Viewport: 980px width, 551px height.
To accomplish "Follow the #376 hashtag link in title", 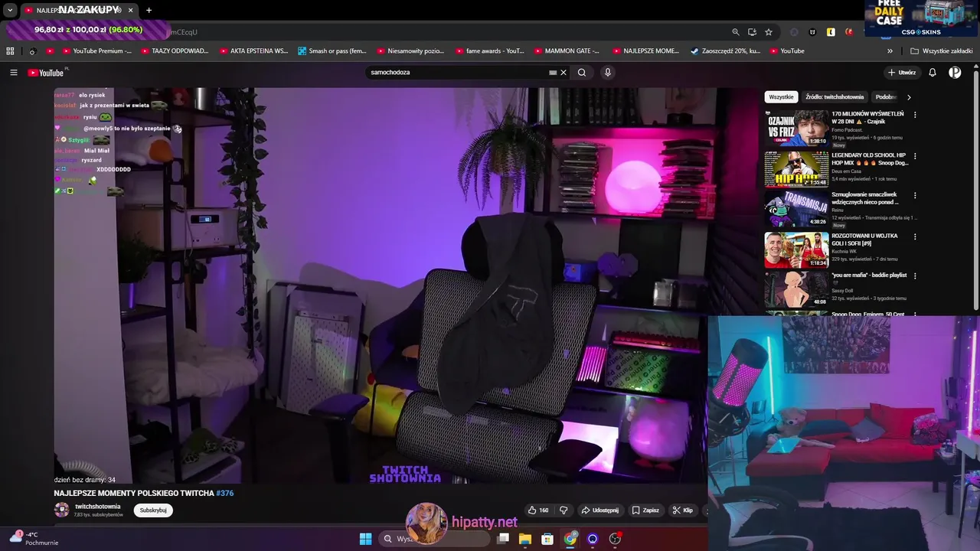I will point(225,494).
